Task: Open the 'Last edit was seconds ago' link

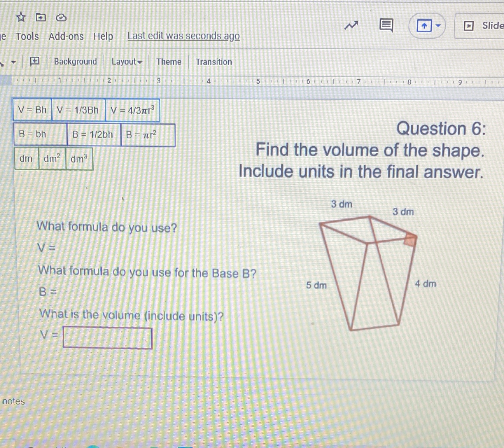Action: tap(183, 36)
